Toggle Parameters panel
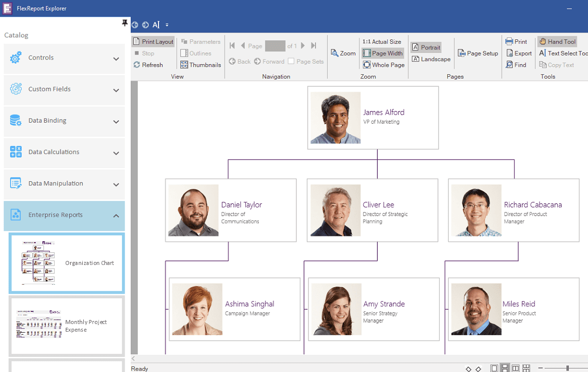The height and width of the screenshot is (372, 588). click(x=200, y=41)
